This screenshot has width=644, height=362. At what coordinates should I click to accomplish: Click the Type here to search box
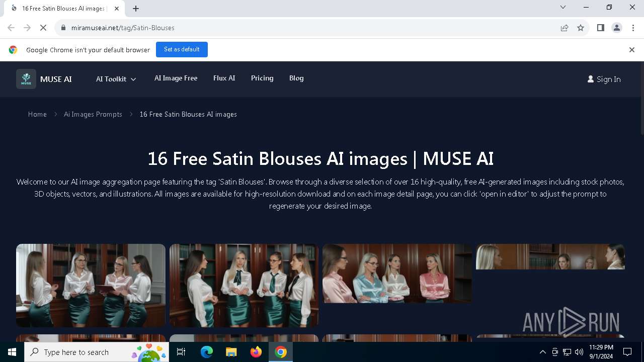coord(97,352)
